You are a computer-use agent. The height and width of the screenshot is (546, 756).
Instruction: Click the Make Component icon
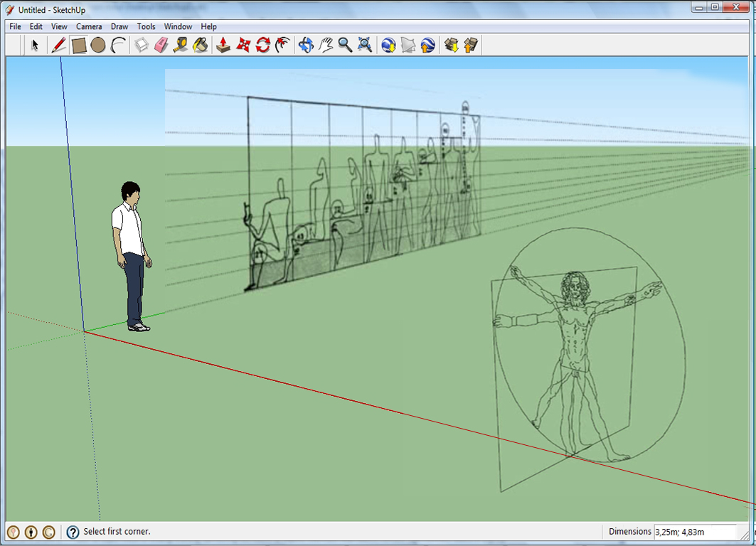tap(142, 45)
